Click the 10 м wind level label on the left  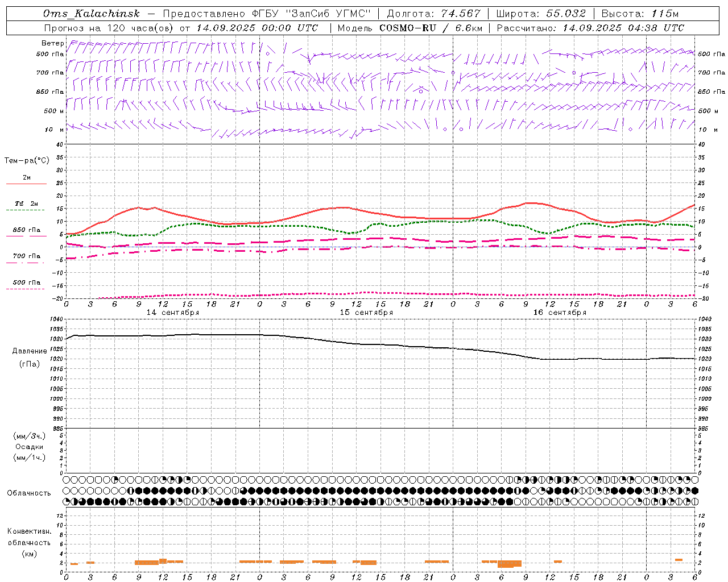tap(55, 130)
